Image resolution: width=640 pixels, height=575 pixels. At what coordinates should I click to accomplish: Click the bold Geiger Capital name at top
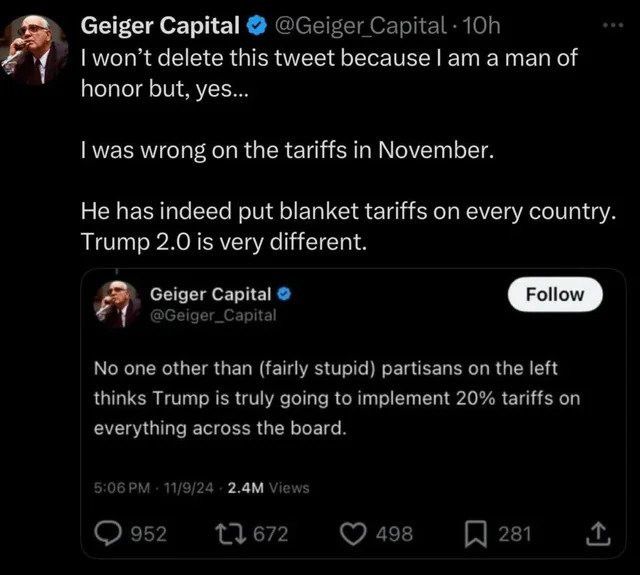[158, 25]
